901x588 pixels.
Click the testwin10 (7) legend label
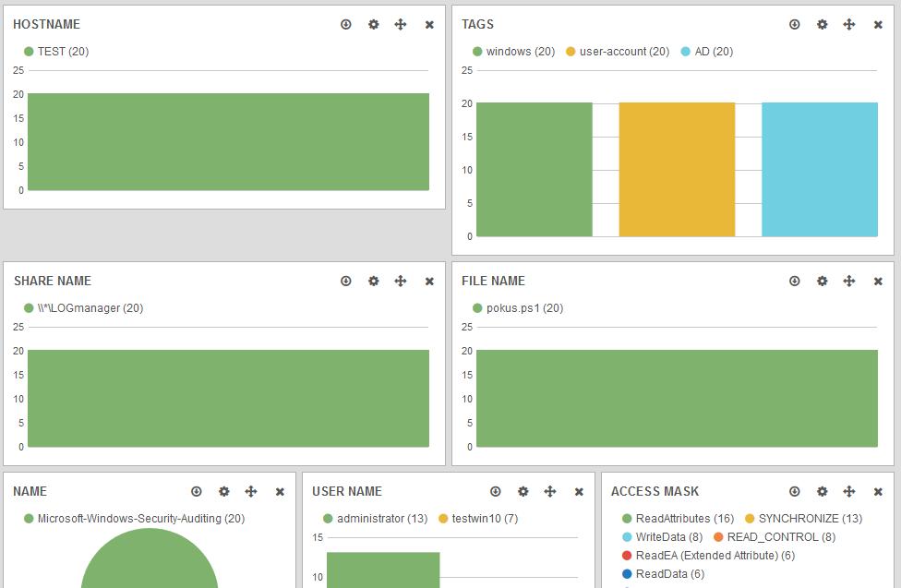tap(485, 519)
